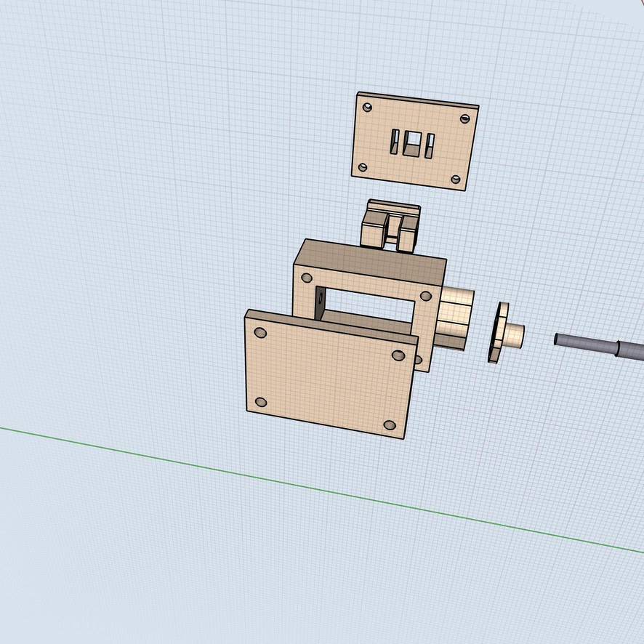Viewport: 644px width, 644px height.
Task: Pick the square center cutout in the upper plate
Action: click(411, 144)
